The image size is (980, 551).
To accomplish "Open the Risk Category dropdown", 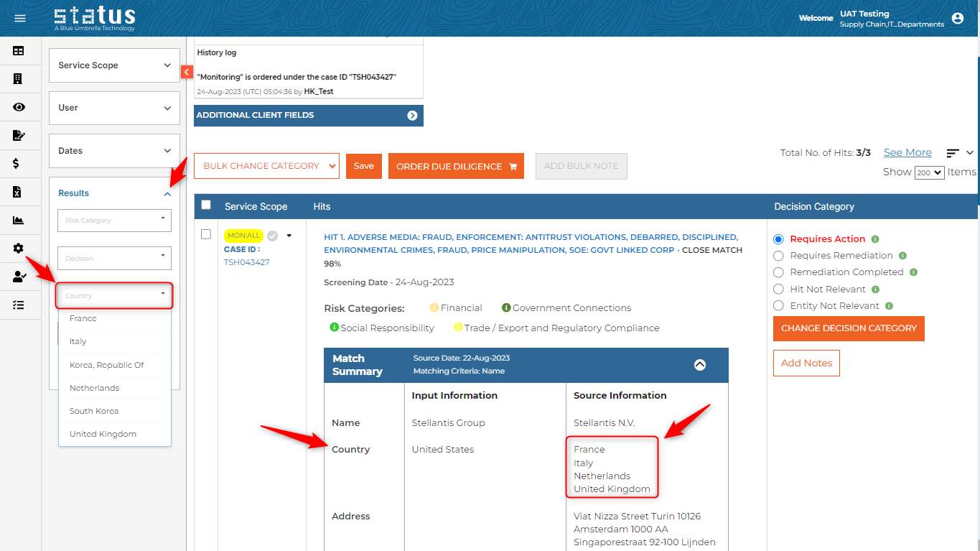I will coord(114,221).
